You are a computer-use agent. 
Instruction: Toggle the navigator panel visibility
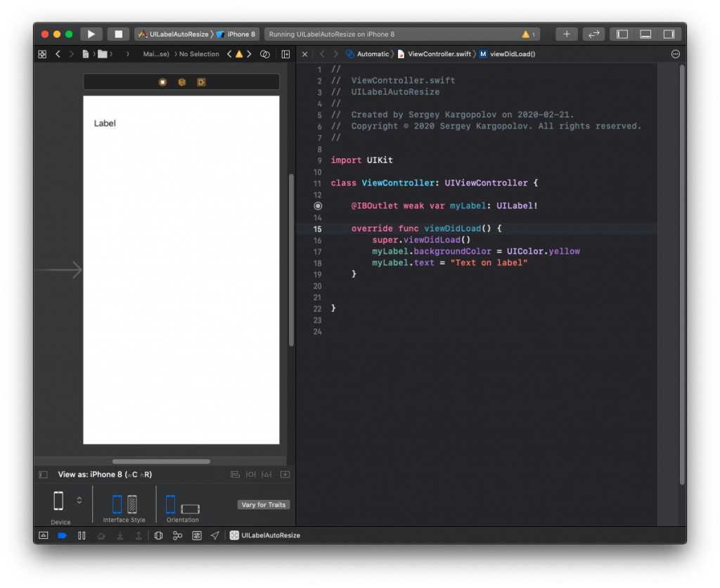click(x=622, y=34)
